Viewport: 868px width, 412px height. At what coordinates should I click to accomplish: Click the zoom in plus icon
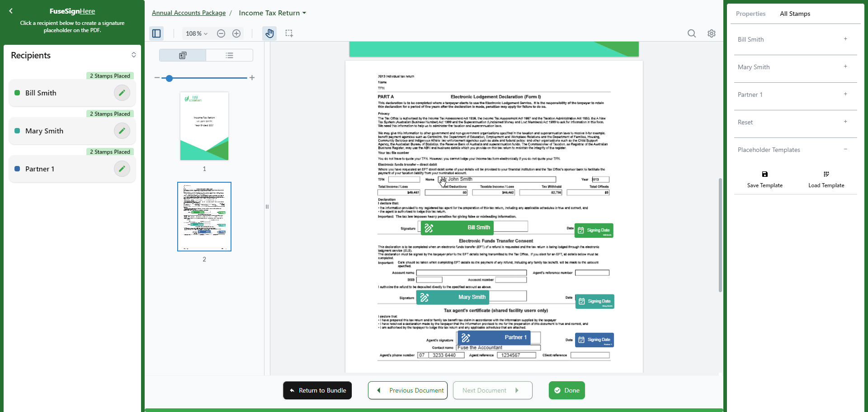coord(236,33)
